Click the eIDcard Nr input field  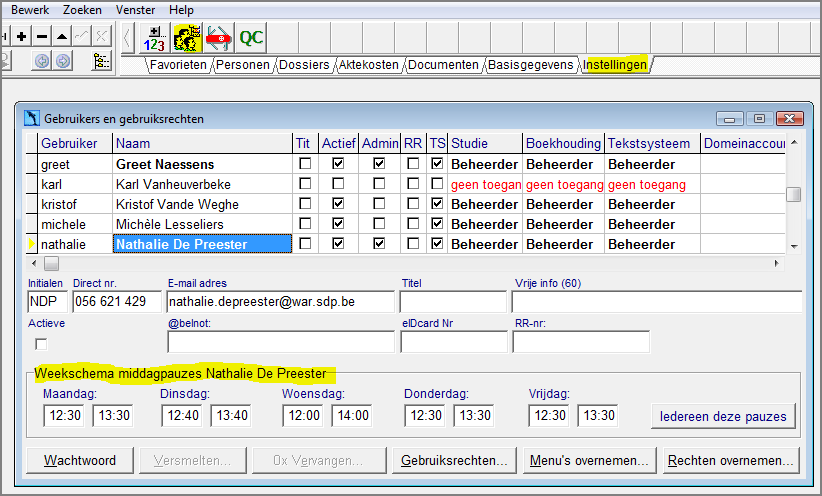coord(454,342)
